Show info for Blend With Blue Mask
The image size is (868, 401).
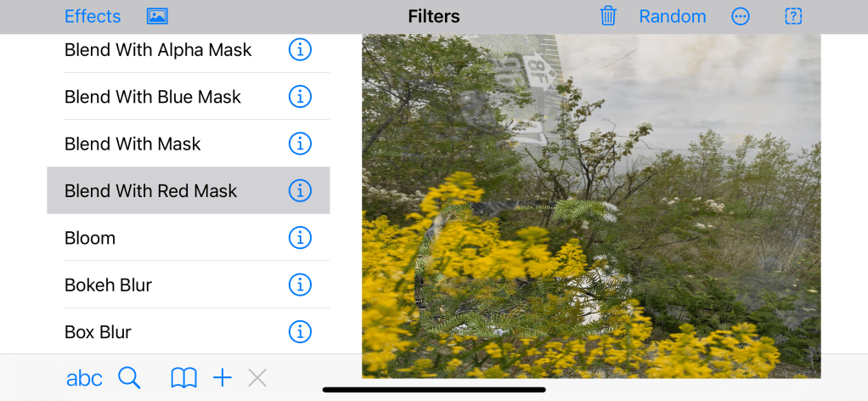tap(300, 97)
